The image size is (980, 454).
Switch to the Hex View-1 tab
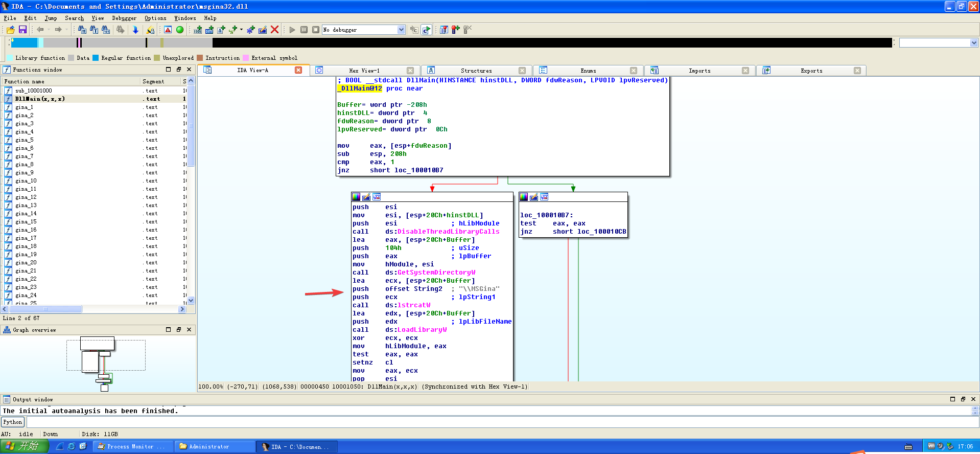(x=364, y=71)
